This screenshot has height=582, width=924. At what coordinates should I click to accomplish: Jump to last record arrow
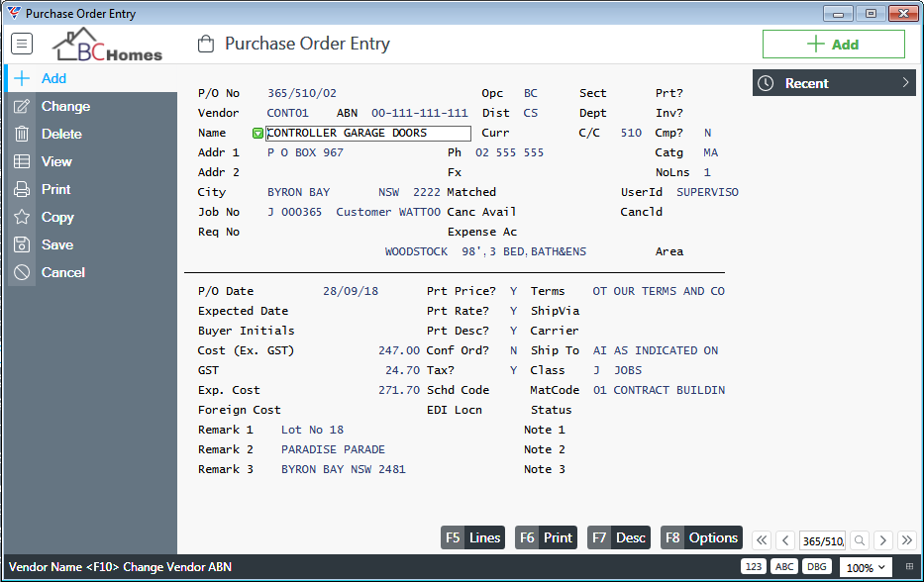pos(907,540)
